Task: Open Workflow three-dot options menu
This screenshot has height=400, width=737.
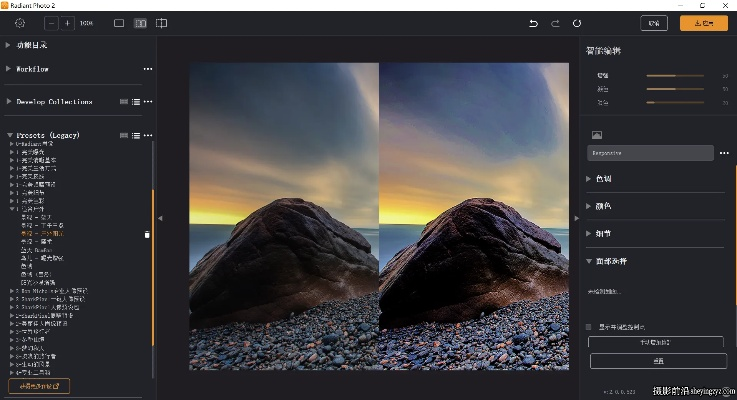Action: [148, 69]
